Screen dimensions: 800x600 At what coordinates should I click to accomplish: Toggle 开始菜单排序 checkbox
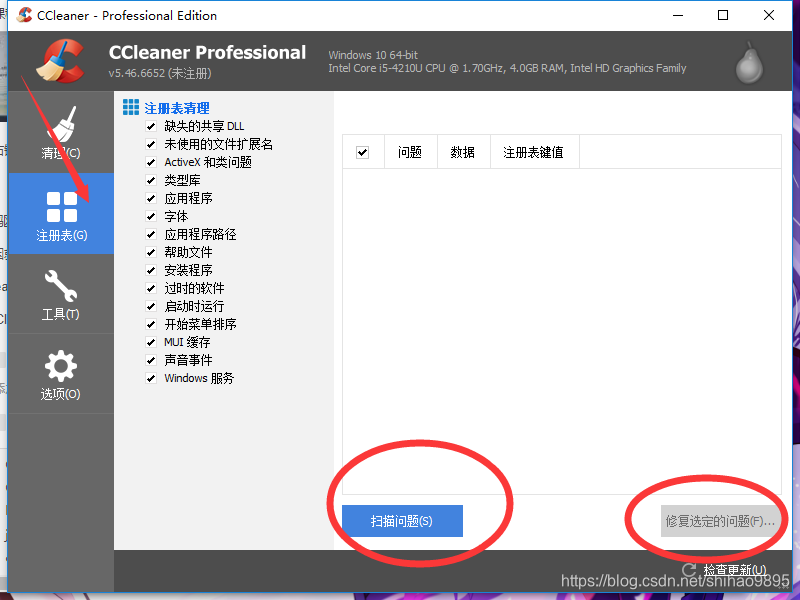click(x=151, y=324)
